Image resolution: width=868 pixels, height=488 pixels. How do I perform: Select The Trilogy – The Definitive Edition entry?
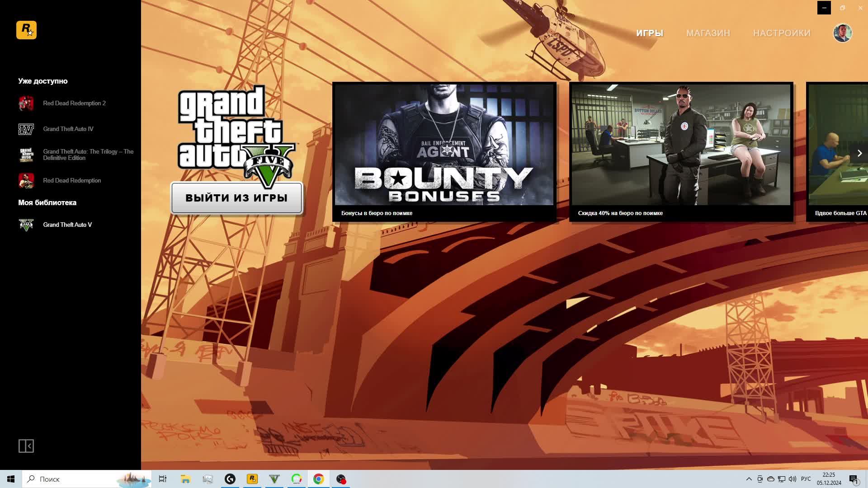pos(88,155)
